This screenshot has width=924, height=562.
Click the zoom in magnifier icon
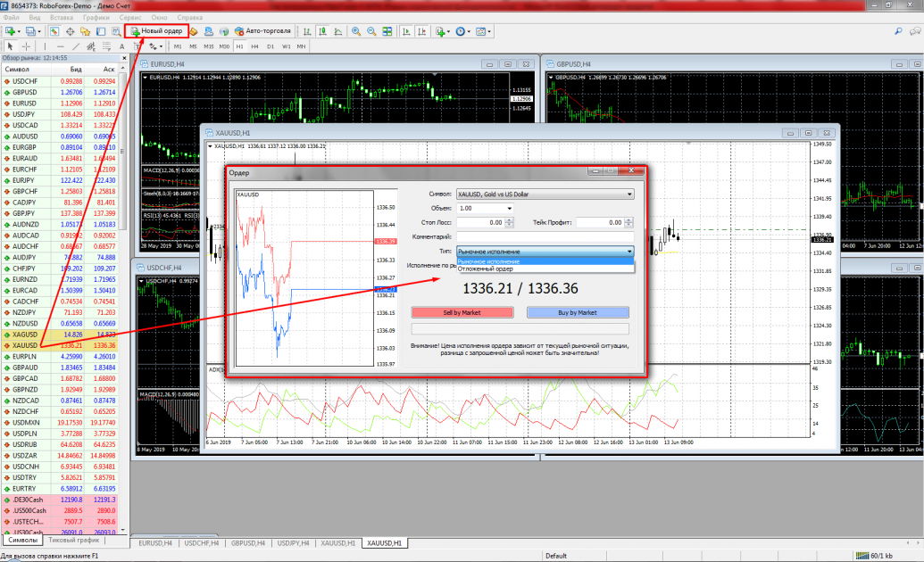(x=355, y=31)
